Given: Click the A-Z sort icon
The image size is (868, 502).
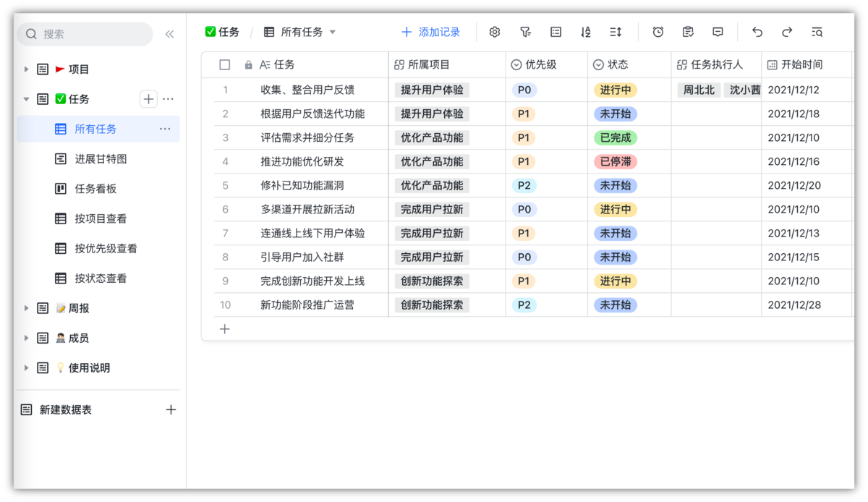Looking at the screenshot, I should click(x=585, y=32).
